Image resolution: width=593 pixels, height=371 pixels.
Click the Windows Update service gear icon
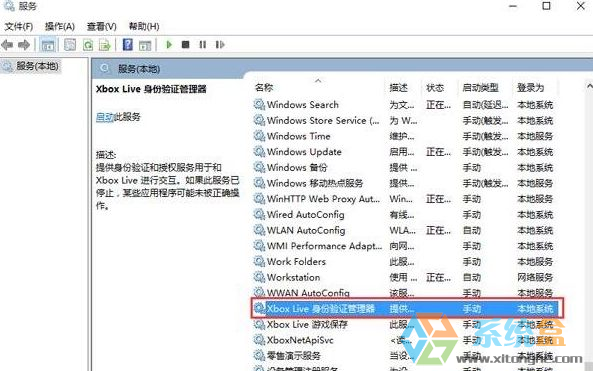(259, 152)
